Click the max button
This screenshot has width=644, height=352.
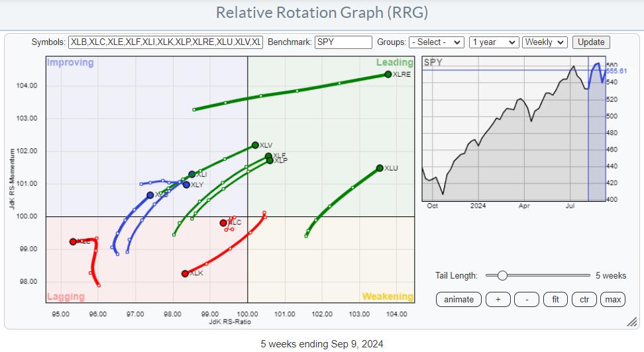click(613, 299)
